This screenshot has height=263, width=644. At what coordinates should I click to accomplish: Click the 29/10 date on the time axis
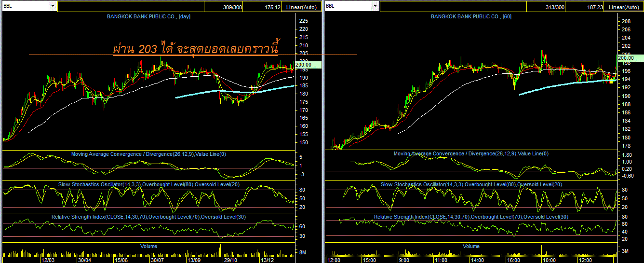(230, 260)
